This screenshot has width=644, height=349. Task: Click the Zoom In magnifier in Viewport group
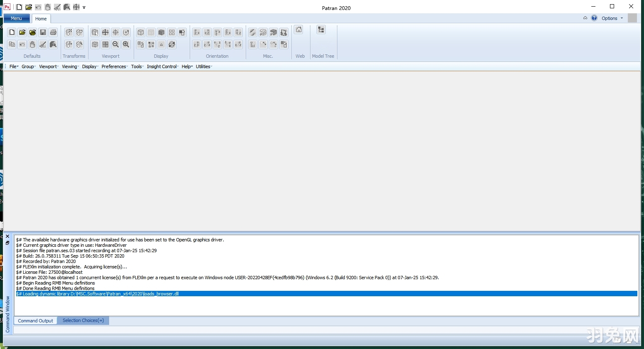126,44
